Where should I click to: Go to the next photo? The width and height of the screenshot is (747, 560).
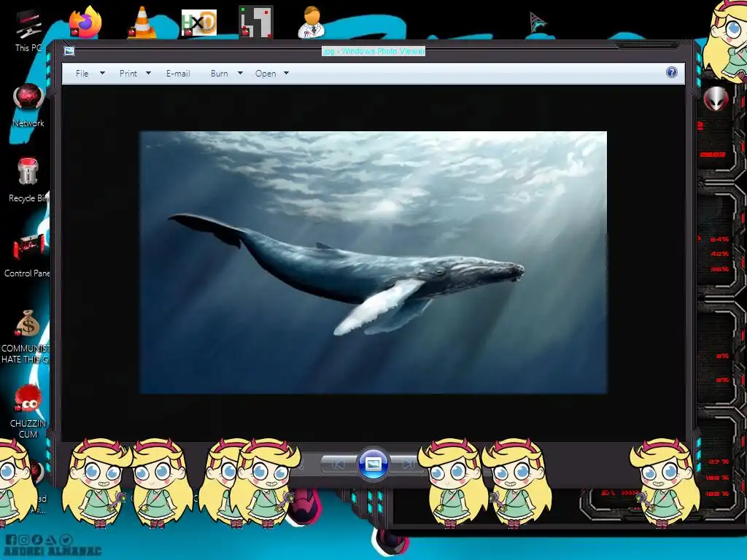click(407, 464)
